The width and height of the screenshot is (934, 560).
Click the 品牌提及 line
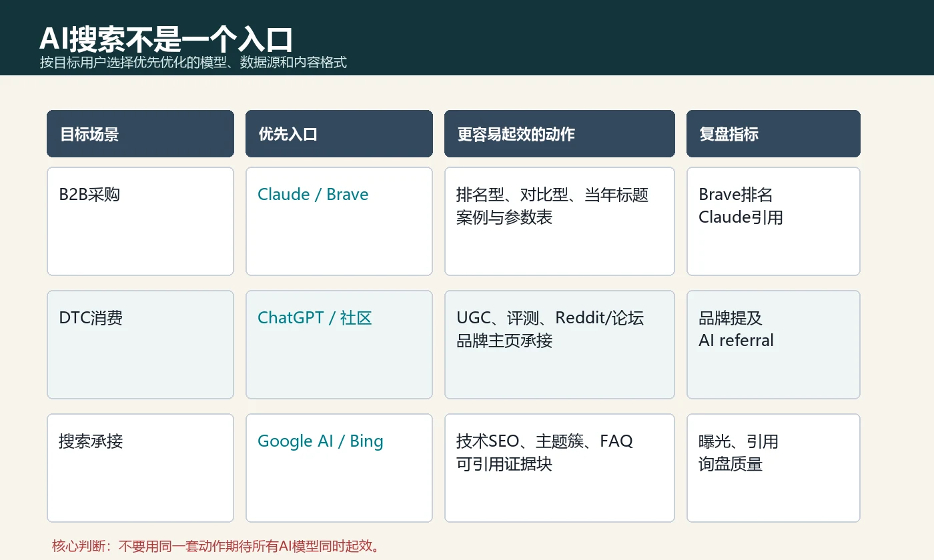(731, 318)
